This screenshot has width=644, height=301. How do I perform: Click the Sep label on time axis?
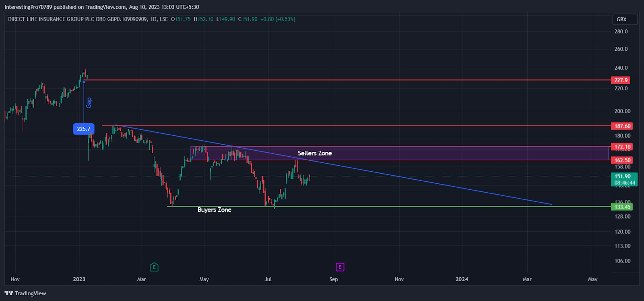click(x=334, y=279)
